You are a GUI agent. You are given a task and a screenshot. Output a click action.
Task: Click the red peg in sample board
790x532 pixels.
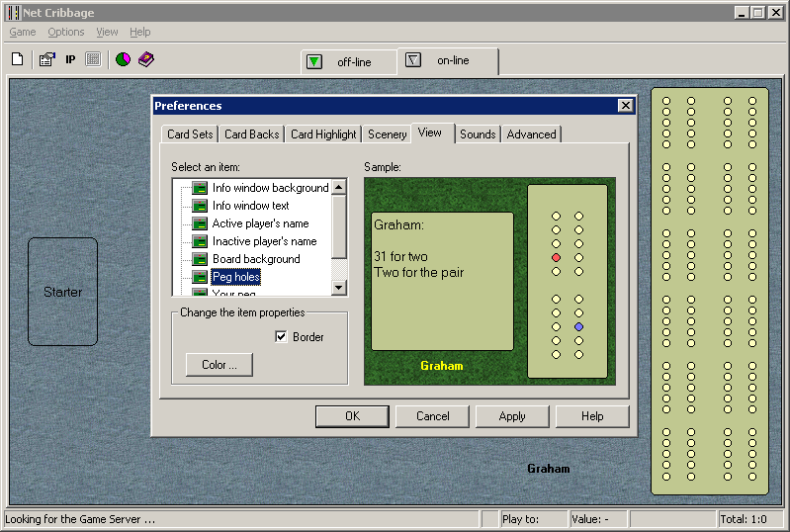pyautogui.click(x=556, y=257)
